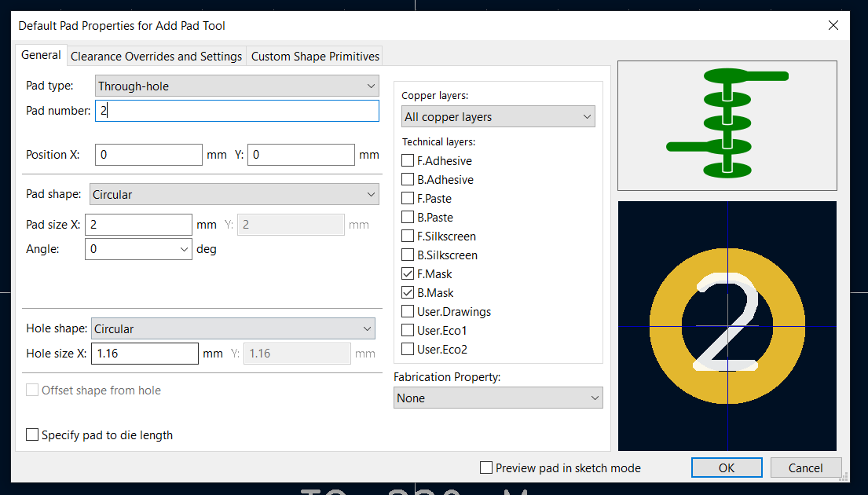The width and height of the screenshot is (868, 495).
Task: Uncheck the B.Mask layer
Action: 408,292
